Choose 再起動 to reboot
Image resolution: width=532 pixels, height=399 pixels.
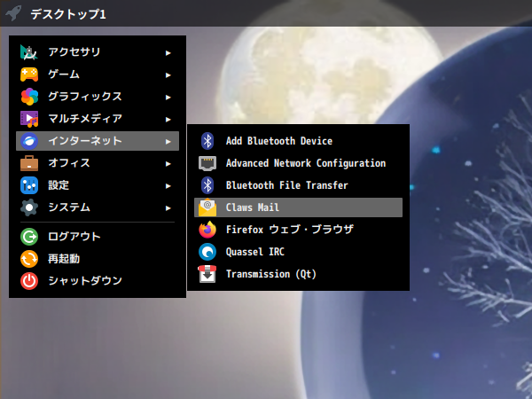(x=98, y=259)
